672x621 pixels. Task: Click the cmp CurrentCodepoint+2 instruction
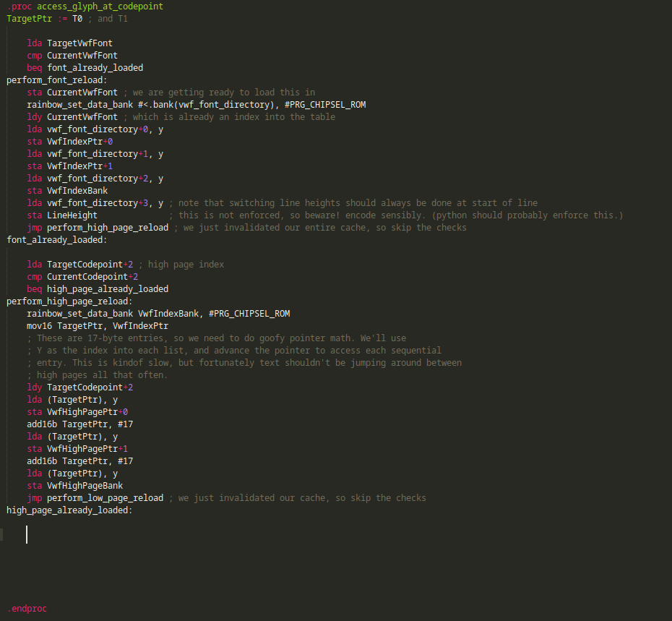(82, 277)
